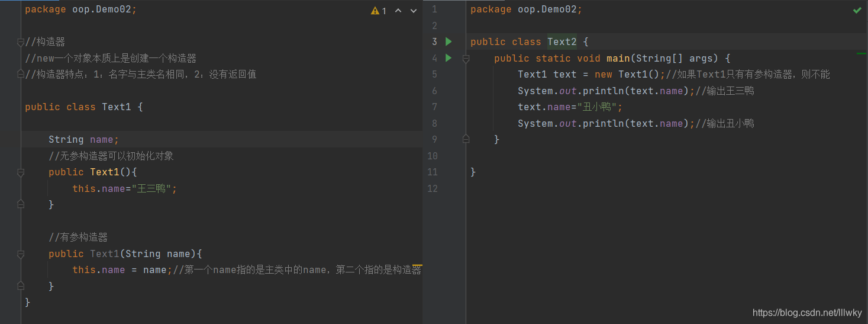This screenshot has width=868, height=324.
Task: Click the '//构造器特点' comment line
Action: [x=140, y=75]
